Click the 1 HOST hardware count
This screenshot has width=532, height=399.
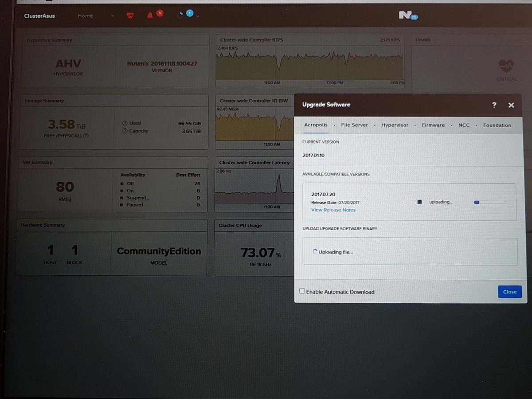click(50, 254)
